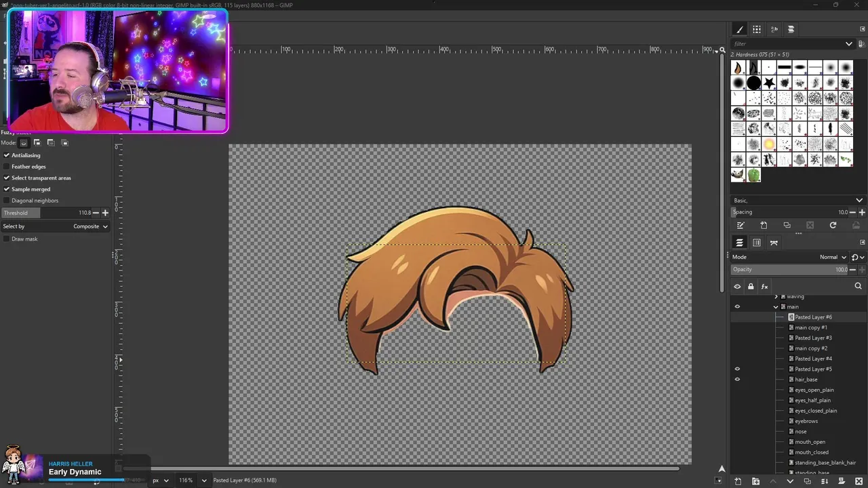
Task: Uncheck Select transparent areas
Action: pyautogui.click(x=7, y=178)
